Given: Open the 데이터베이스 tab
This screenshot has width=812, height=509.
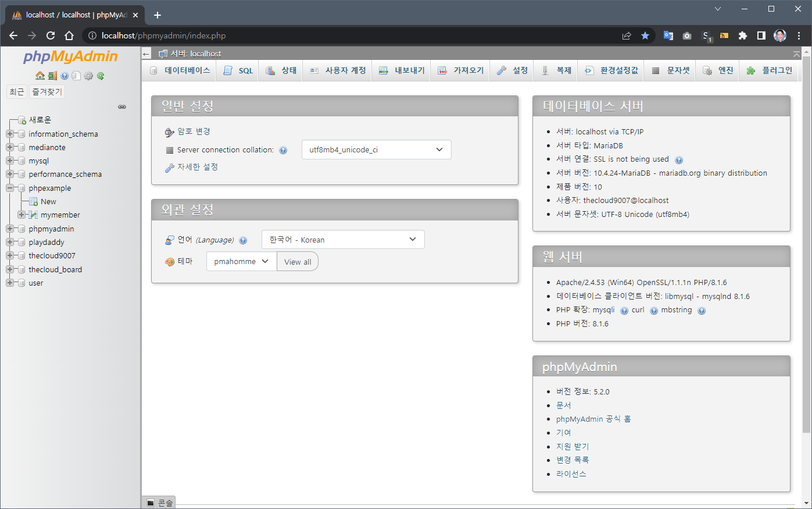Looking at the screenshot, I should [180, 70].
